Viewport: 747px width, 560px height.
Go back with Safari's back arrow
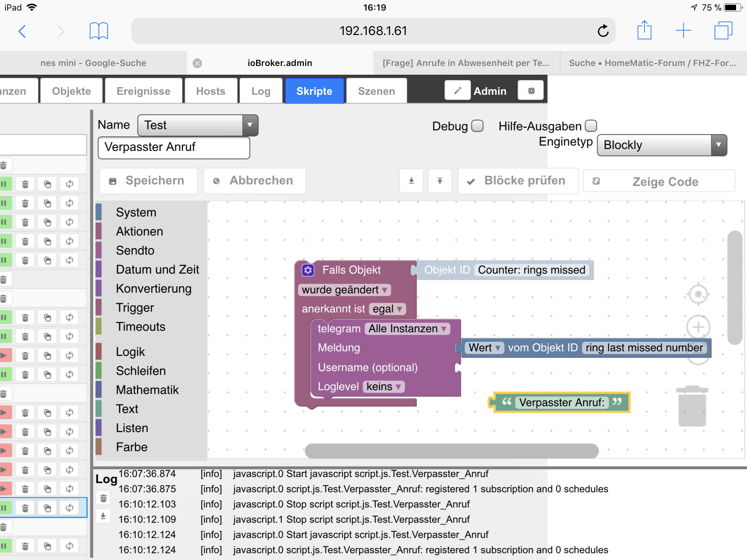tap(22, 31)
